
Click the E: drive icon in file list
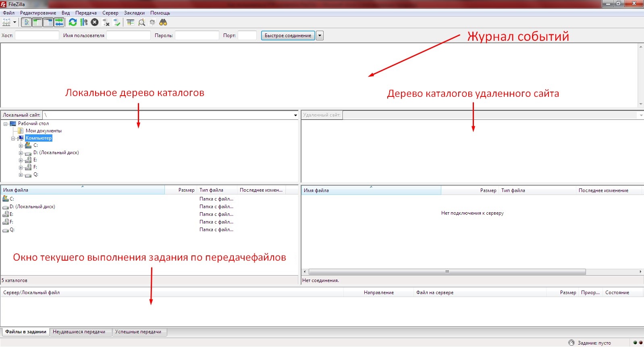(x=6, y=214)
